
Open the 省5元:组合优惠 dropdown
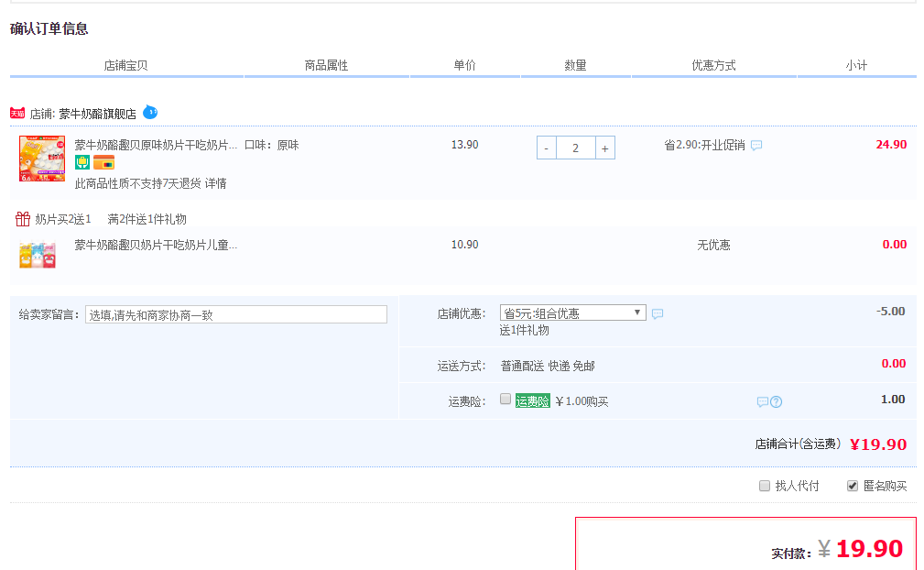(x=572, y=313)
